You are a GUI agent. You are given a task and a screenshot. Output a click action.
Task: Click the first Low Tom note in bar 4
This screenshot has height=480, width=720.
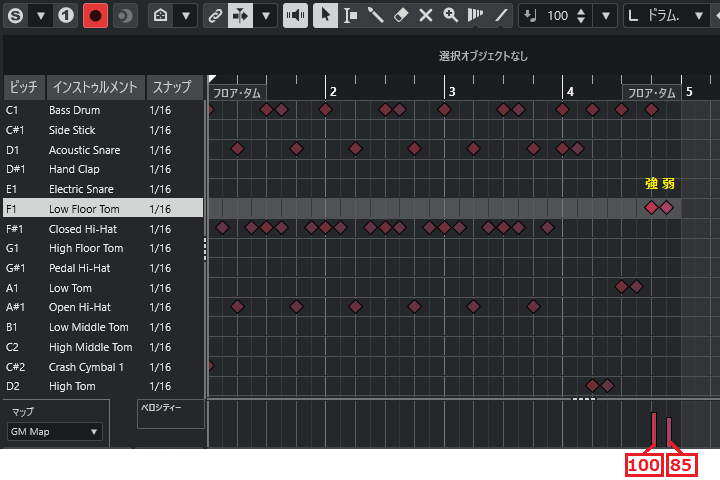pos(621,287)
